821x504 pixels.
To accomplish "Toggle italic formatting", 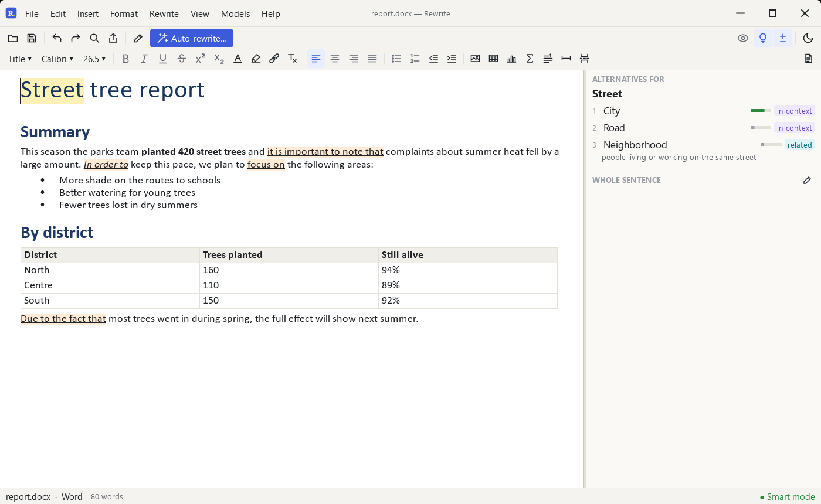I will click(144, 59).
